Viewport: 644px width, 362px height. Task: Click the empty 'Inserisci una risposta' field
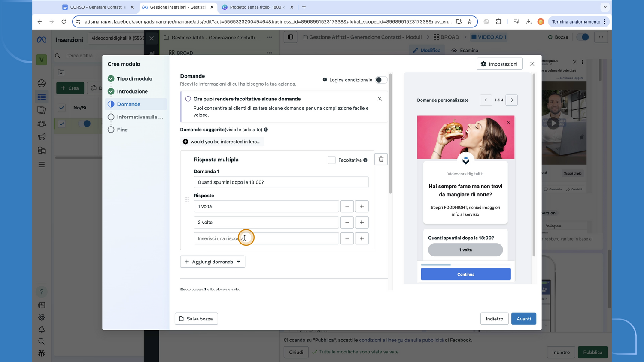[266, 238]
